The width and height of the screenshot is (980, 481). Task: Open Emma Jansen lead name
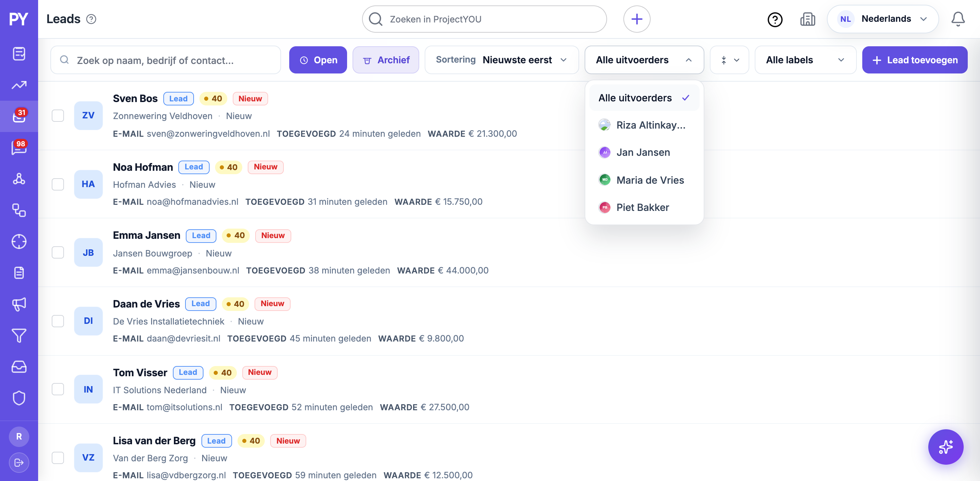coord(146,235)
